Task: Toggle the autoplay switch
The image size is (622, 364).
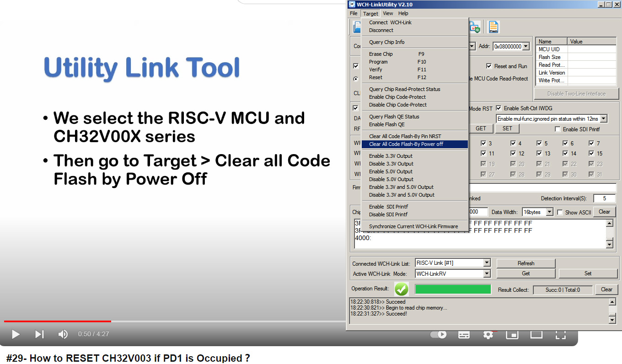Action: 439,335
